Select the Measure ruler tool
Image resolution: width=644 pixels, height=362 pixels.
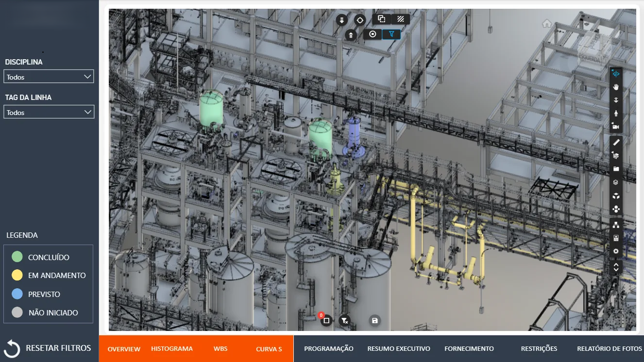[616, 142]
